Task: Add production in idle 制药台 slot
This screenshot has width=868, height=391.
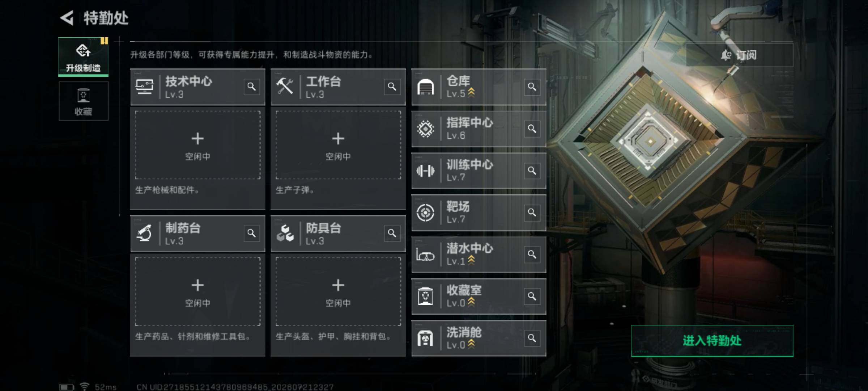Action: point(197,292)
